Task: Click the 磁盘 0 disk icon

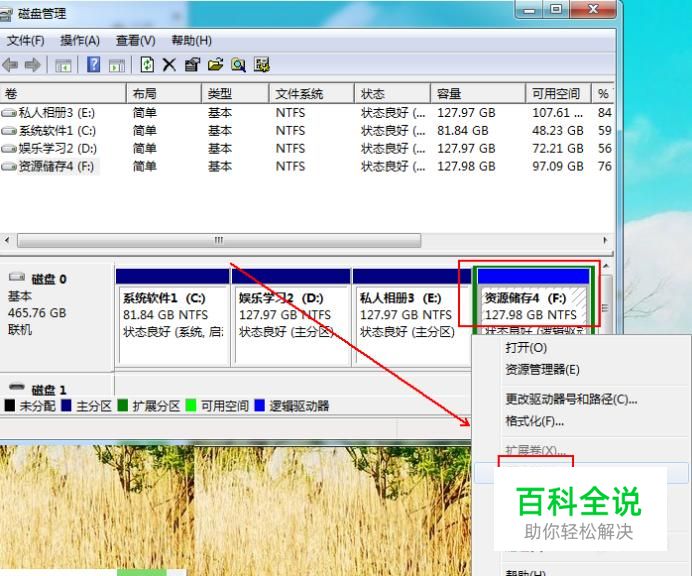Action: tap(17, 277)
